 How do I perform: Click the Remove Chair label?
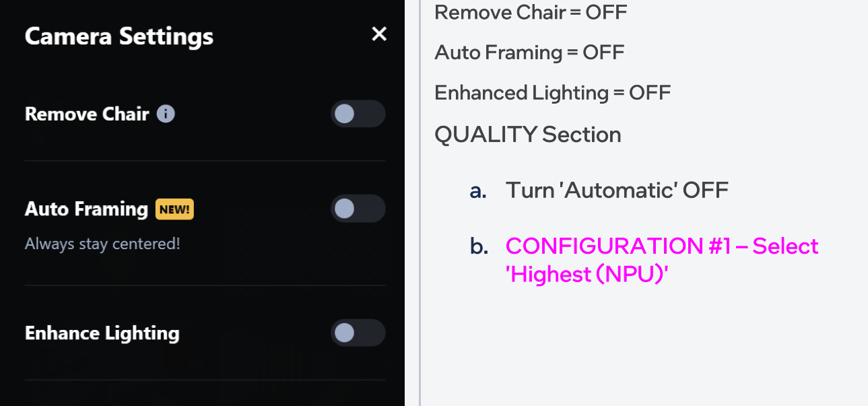[x=87, y=114]
